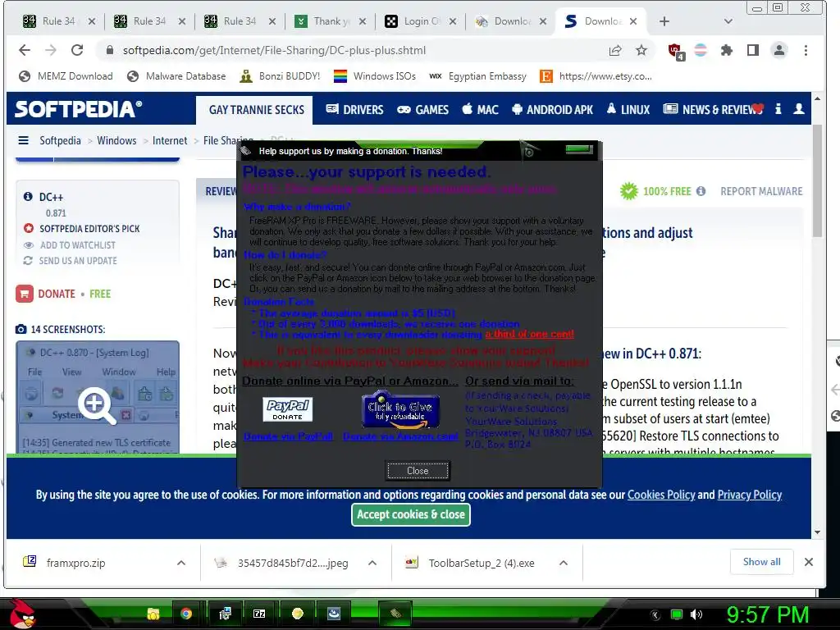Open the 7-Zip taskbar icon
Viewport: 840px width, 630px height.
[259, 614]
